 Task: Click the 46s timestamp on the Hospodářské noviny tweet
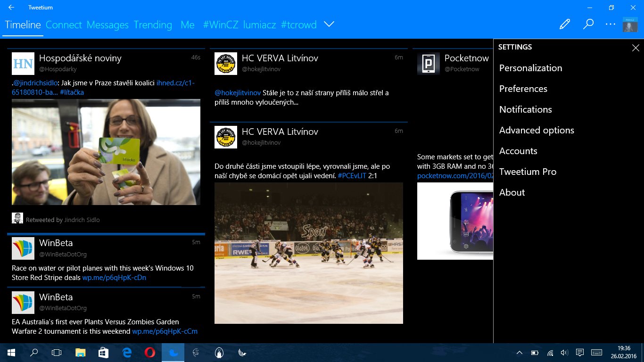(196, 58)
